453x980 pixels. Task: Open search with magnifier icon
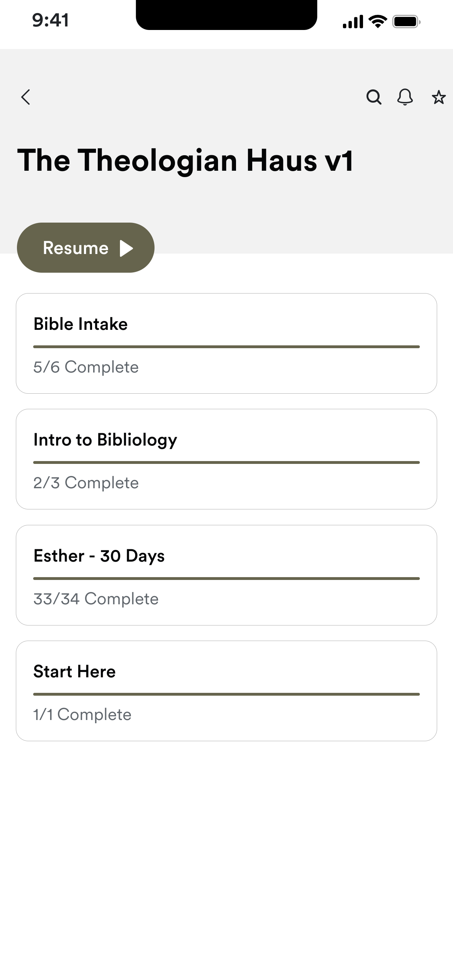tap(374, 97)
